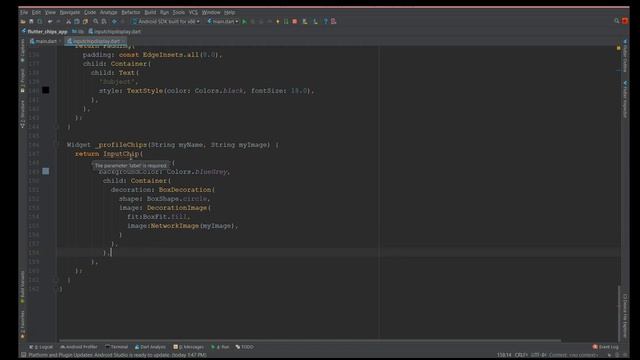Open the Build Variants tool window tab
This screenshot has width=640, height=360.
pos(22,287)
